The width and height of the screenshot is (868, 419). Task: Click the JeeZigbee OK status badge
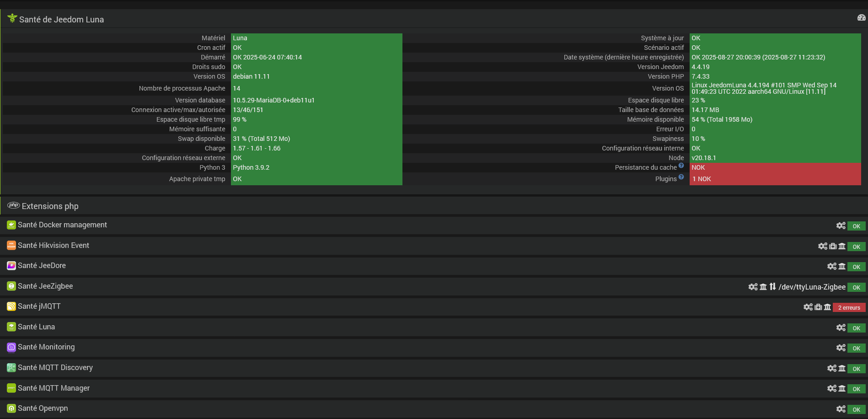[857, 287]
